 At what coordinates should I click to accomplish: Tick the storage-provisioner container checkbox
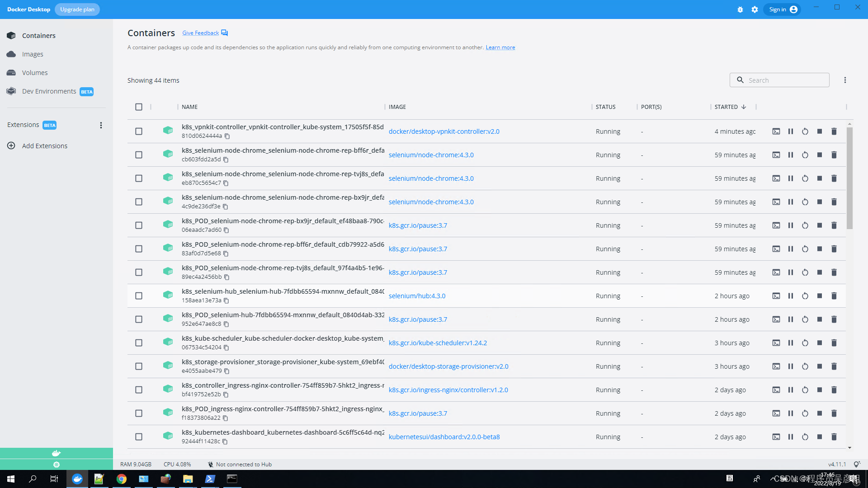click(x=139, y=366)
